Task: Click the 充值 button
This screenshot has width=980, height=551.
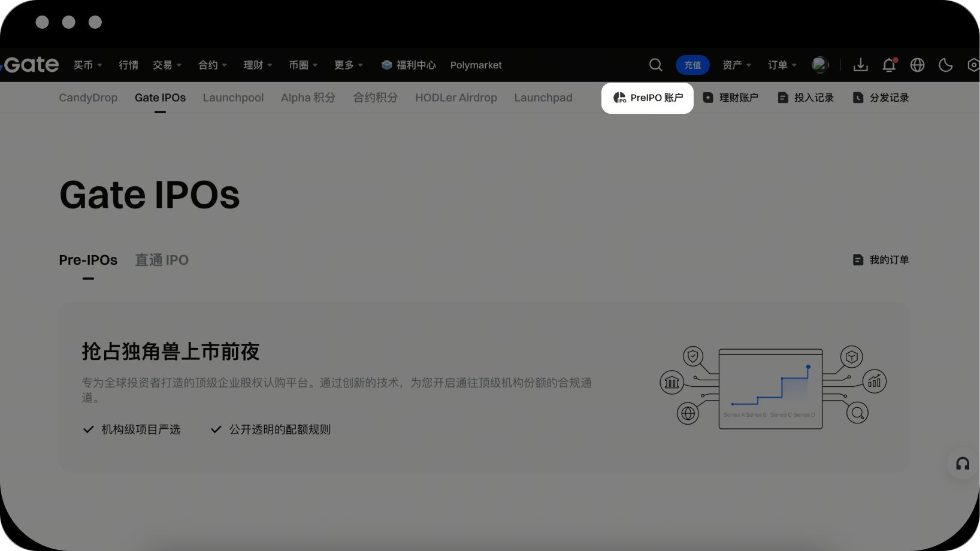Action: point(692,65)
